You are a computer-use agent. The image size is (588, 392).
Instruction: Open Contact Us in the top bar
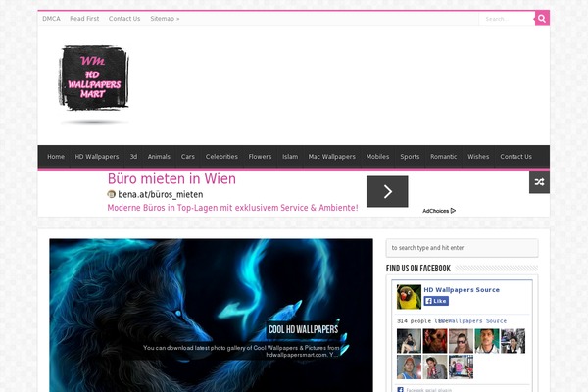pos(124,19)
